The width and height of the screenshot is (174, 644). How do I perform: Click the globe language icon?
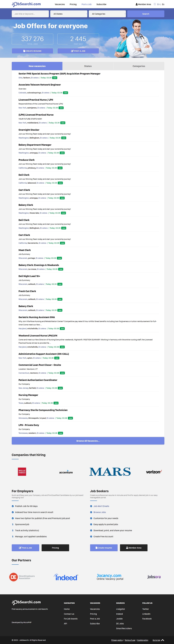click(x=155, y=4)
